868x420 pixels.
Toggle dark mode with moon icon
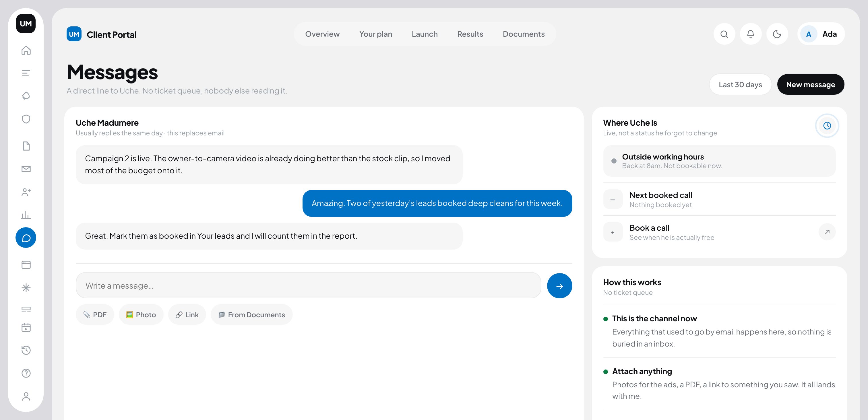(x=777, y=34)
